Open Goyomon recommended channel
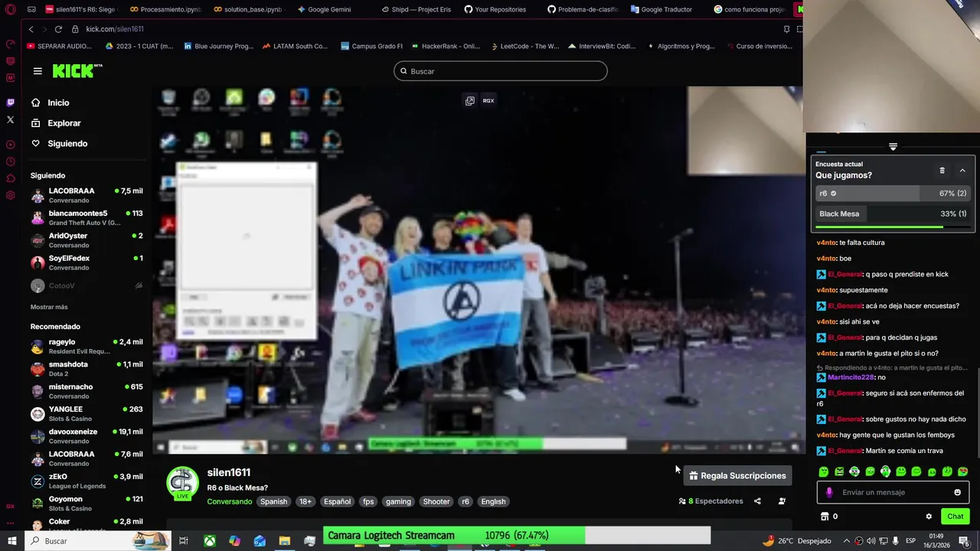 [87, 504]
